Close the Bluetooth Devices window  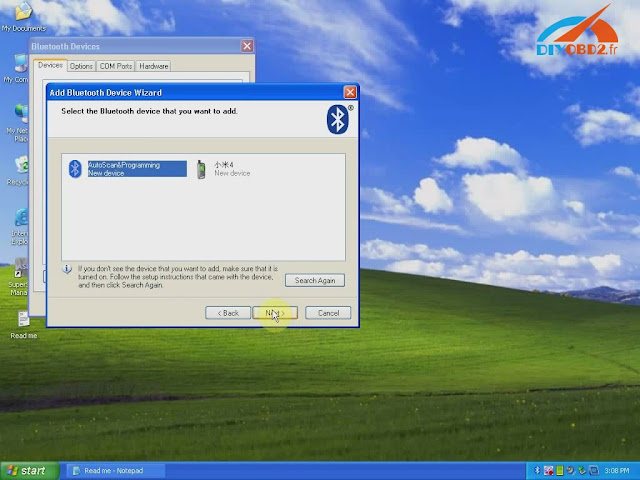[x=247, y=46]
